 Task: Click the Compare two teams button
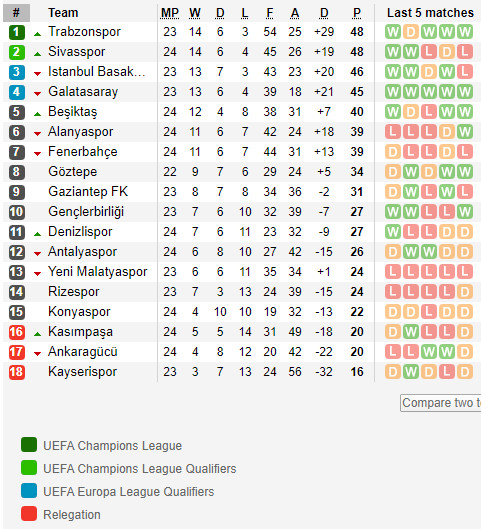(x=441, y=403)
